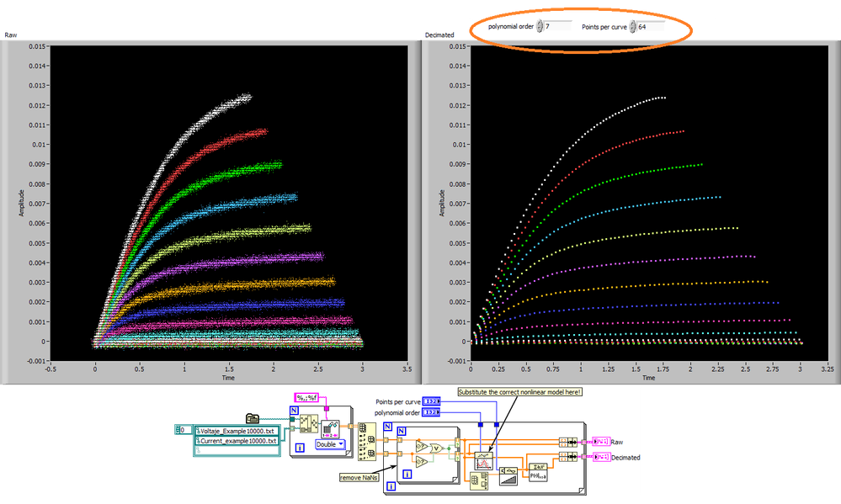Screen dimensions: 841x504
Task: Click the upper Not A Number comparison node
Action: [x=421, y=446]
